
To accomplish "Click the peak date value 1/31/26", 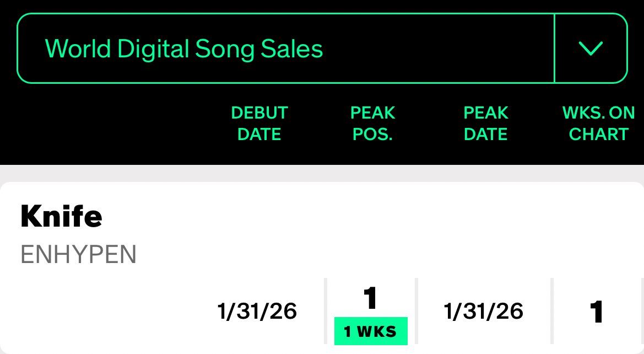I will [x=484, y=312].
